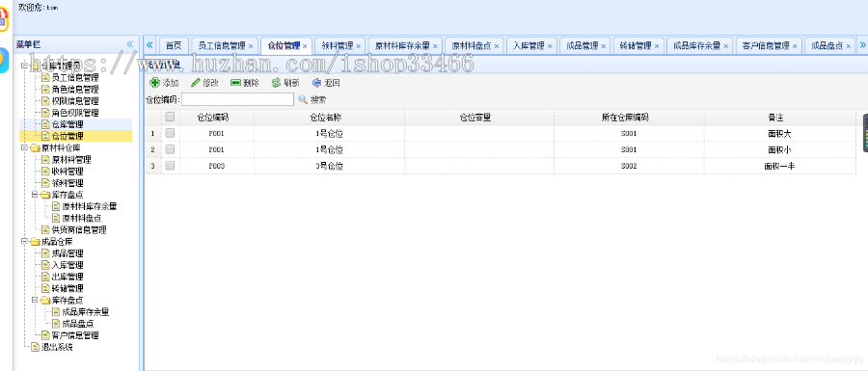Click the 面积大 remark cell
This screenshot has height=371, width=868.
coord(780,133)
